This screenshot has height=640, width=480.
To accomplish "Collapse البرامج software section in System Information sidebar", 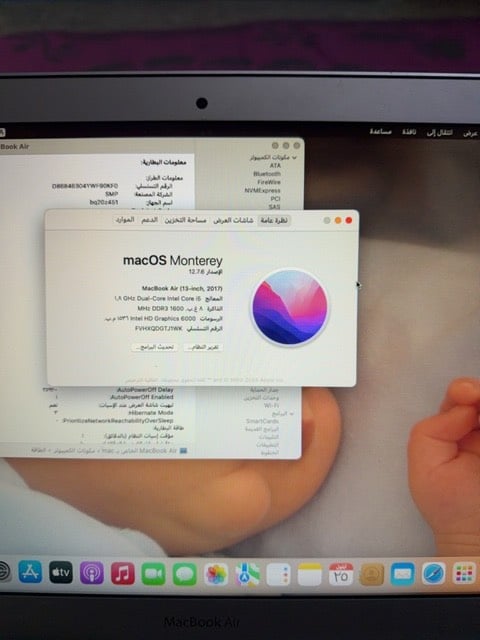I will 291,413.
